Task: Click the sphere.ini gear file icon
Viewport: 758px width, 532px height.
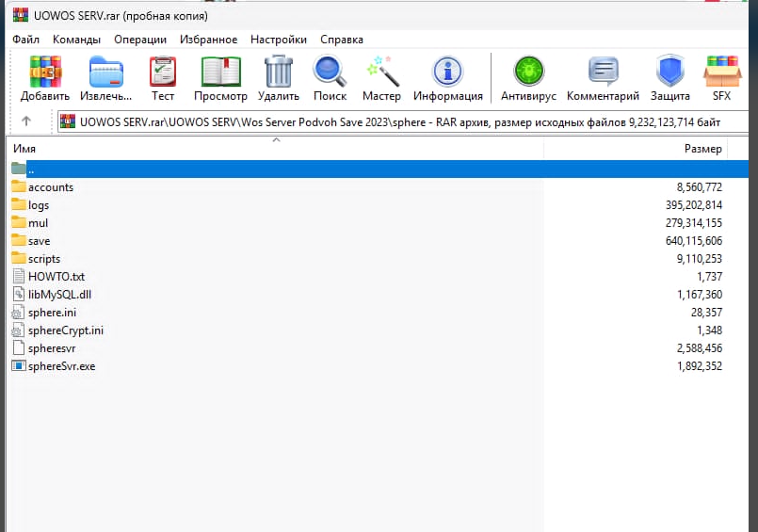Action: click(x=18, y=313)
